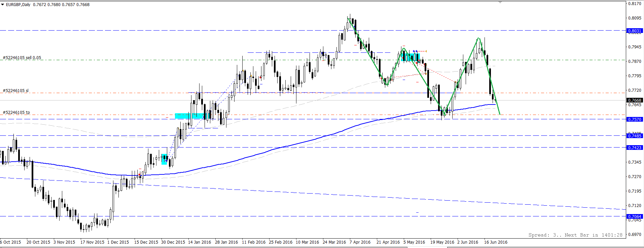
Task: Click the 11 Feb 2016 date label
Action: click(254, 242)
